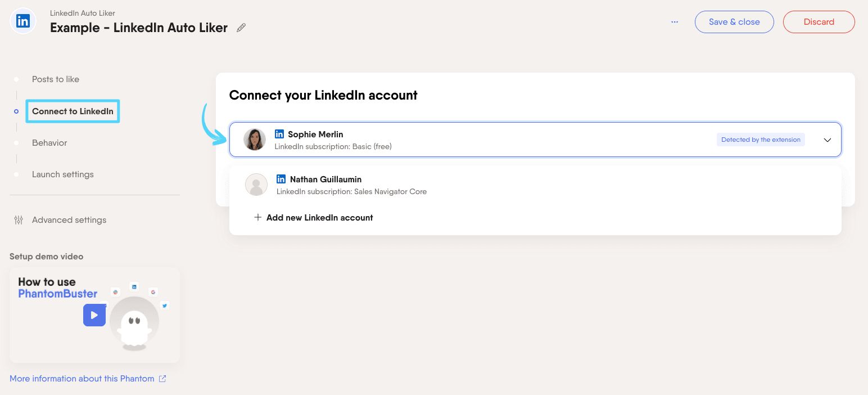This screenshot has width=868, height=395.
Task: Collapse the LinkedIn account dropdown chevron
Action: (x=827, y=140)
